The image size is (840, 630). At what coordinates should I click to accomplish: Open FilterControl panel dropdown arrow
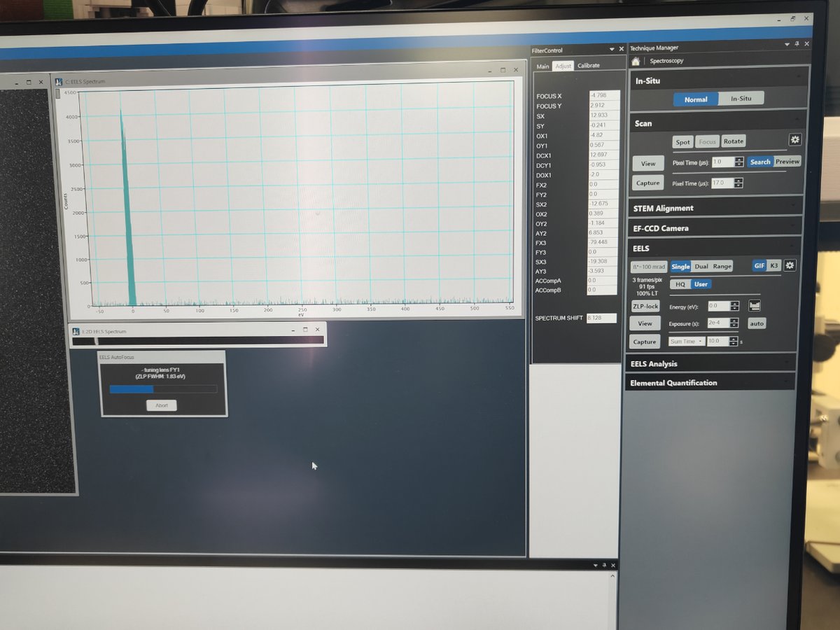(x=610, y=50)
